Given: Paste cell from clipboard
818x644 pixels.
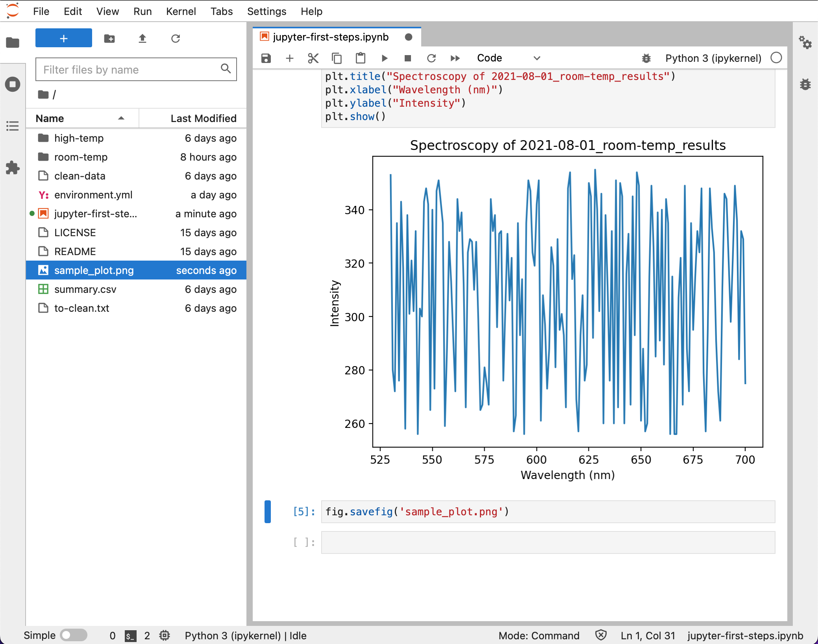Looking at the screenshot, I should click(x=360, y=58).
